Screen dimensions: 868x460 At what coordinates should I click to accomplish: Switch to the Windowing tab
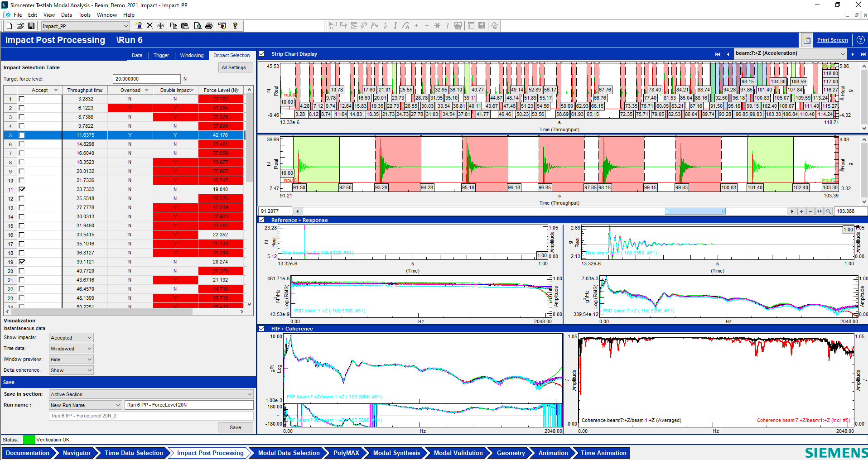coord(192,55)
